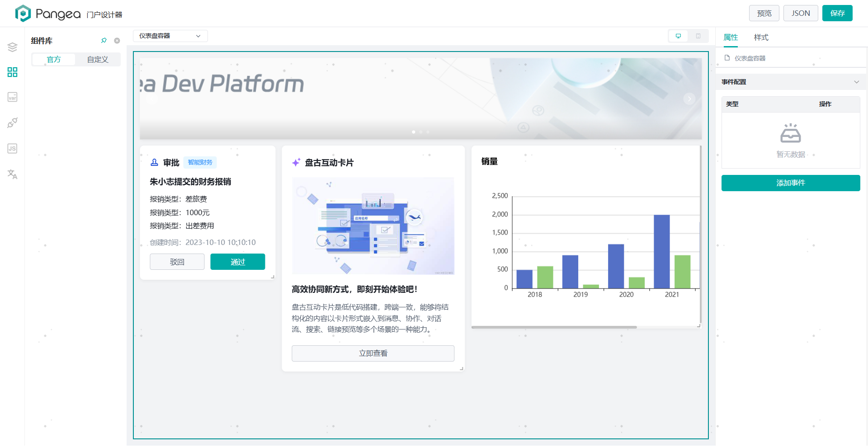Click the resize handle of 盘古互动卡片
The width and height of the screenshot is (868, 447).
[x=462, y=369]
